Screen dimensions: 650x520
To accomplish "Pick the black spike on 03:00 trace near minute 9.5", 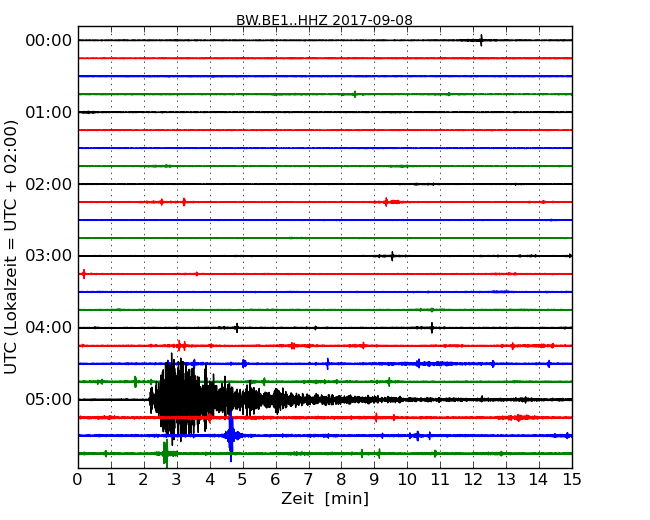I will pos(392,256).
